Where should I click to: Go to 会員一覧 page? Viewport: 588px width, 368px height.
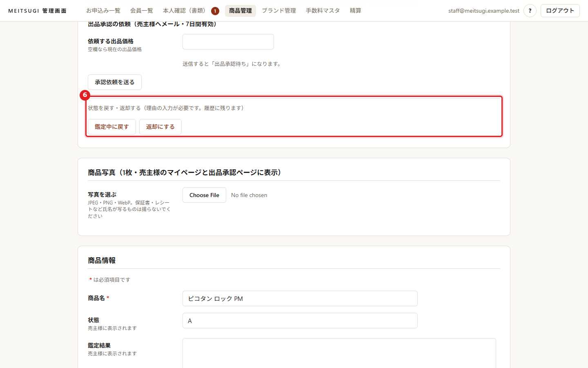pyautogui.click(x=142, y=11)
